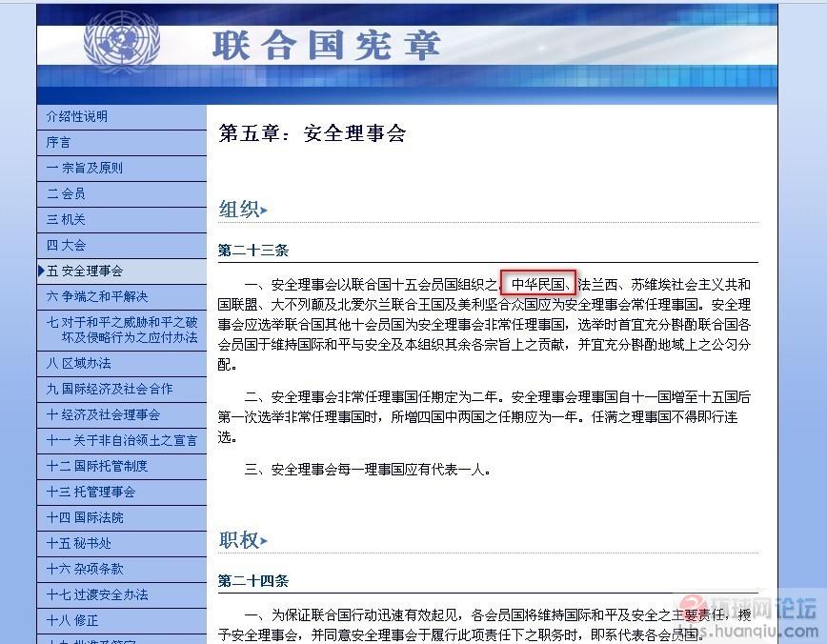Open 七 对于和平之威胁 chapter link
The height and width of the screenshot is (644, 827).
coord(122,330)
